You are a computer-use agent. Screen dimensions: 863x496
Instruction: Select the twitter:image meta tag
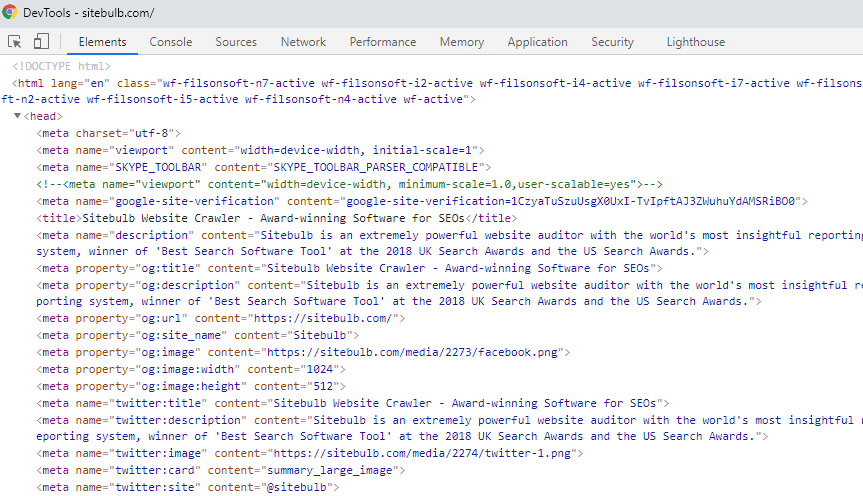point(310,454)
